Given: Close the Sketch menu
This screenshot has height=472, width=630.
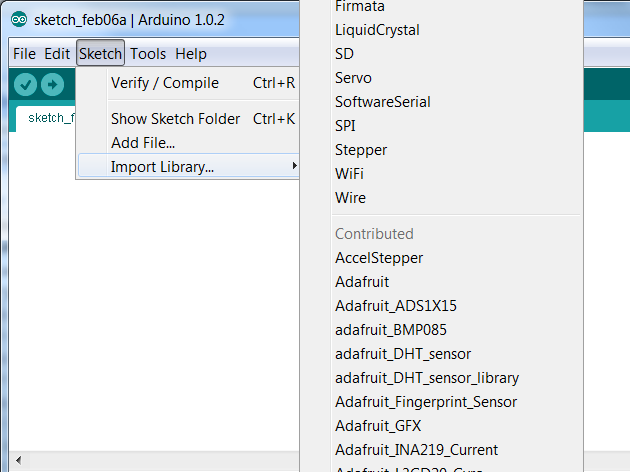Looking at the screenshot, I should [100, 53].
